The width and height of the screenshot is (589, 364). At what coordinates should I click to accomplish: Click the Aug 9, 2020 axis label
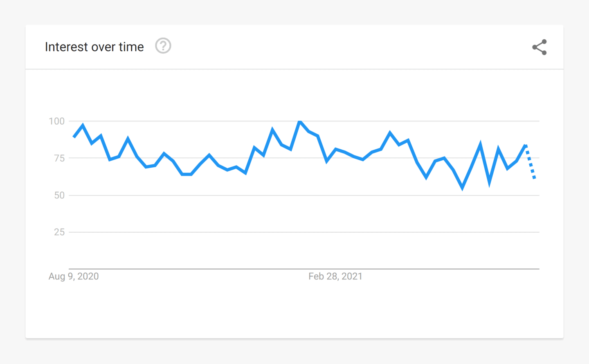point(74,276)
